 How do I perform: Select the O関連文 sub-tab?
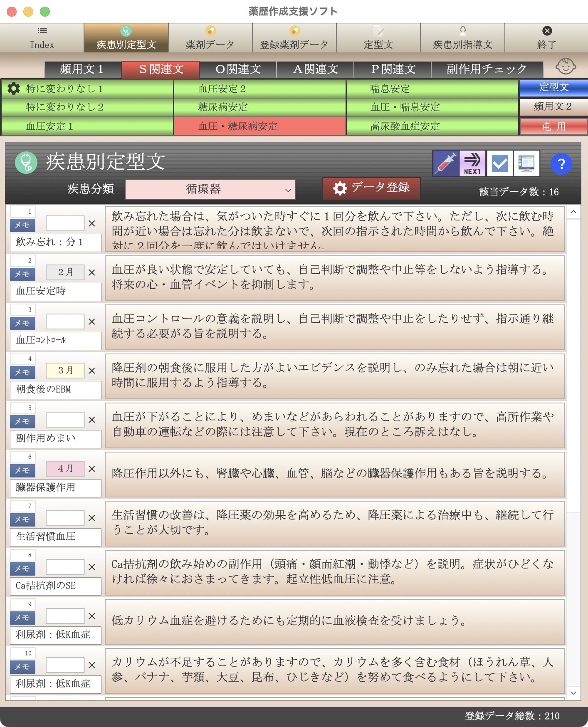238,69
